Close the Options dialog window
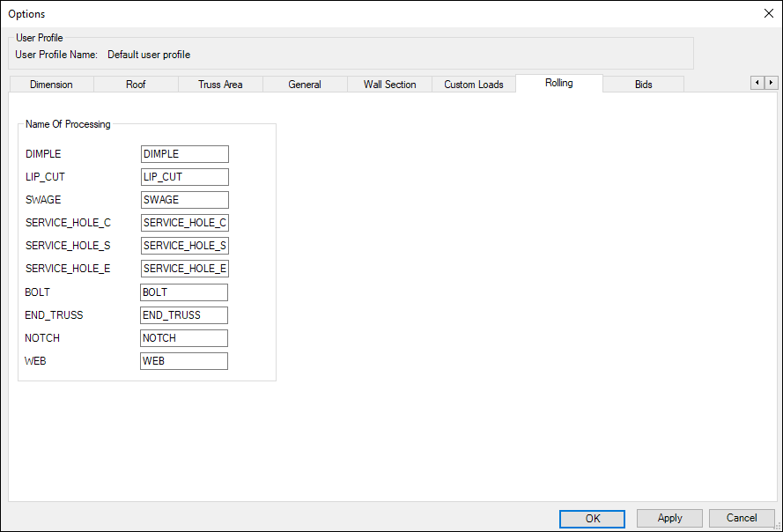The image size is (783, 532). click(x=766, y=13)
